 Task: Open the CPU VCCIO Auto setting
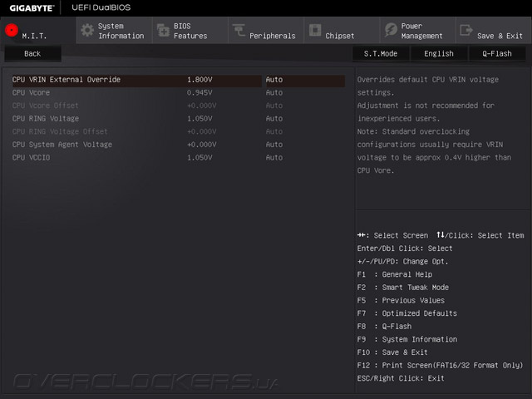tap(274, 157)
